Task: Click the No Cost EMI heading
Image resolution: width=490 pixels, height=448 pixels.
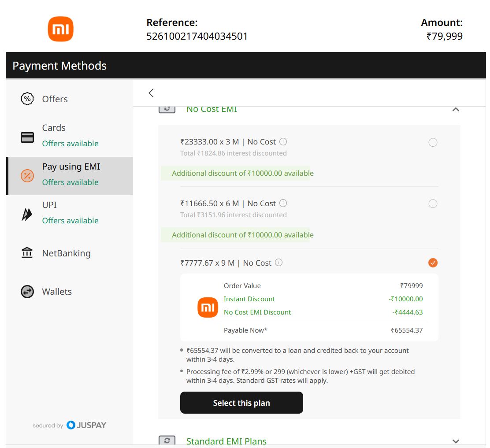Action: tap(212, 109)
